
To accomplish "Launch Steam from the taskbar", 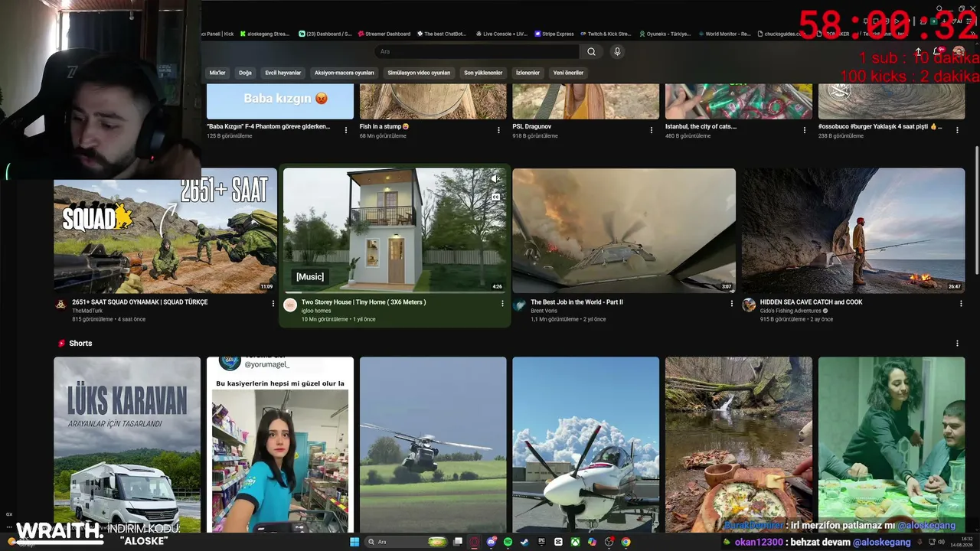I will (524, 542).
